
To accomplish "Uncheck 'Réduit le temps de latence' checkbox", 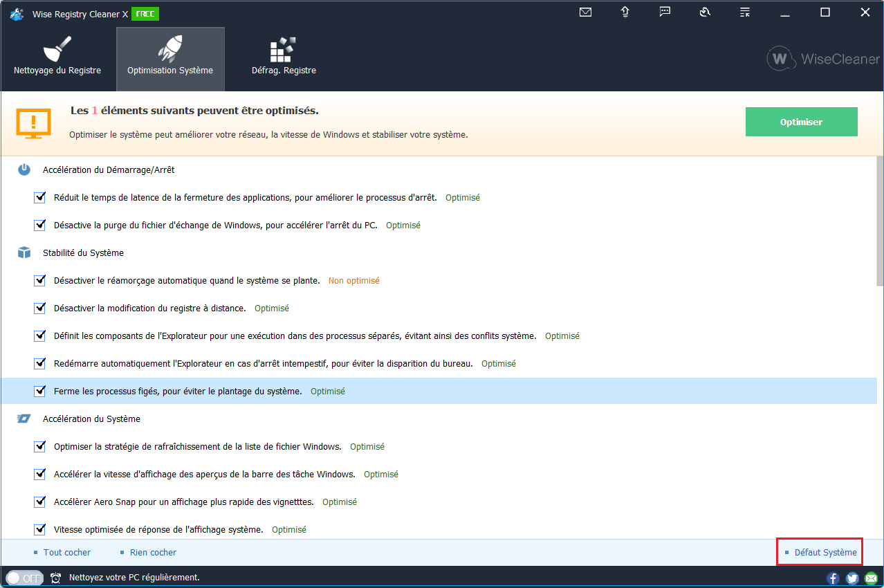I will [x=39, y=197].
